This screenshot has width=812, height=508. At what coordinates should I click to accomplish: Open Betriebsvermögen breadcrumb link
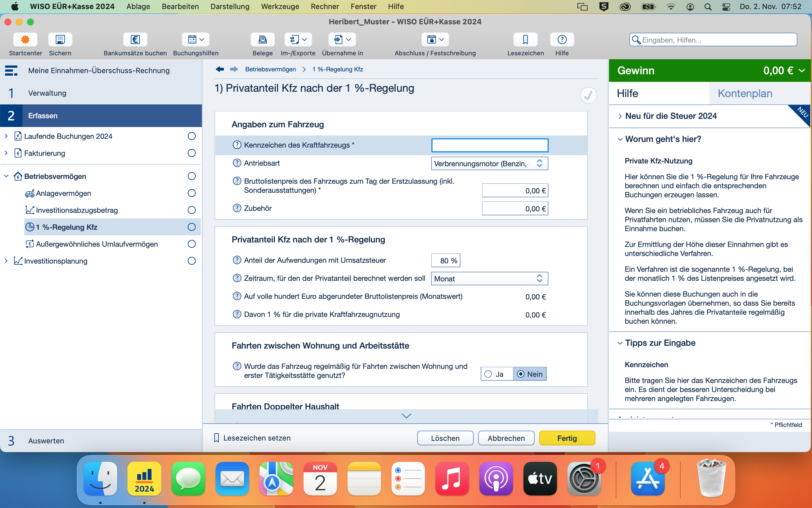[x=270, y=69]
